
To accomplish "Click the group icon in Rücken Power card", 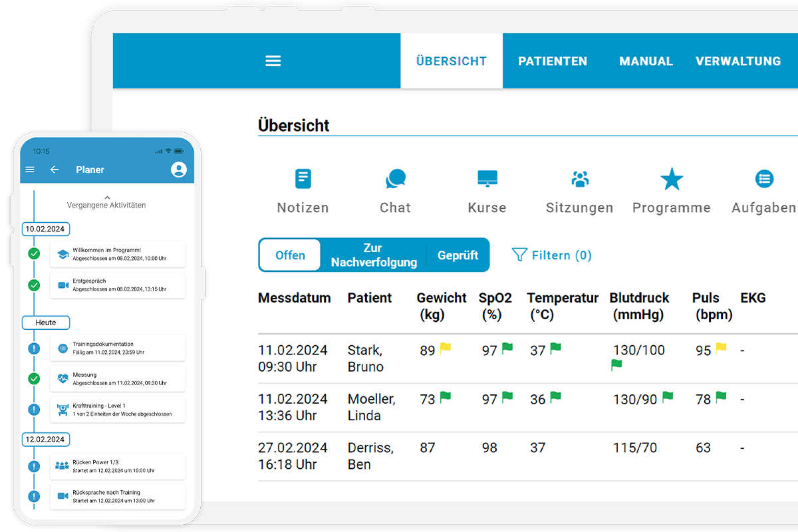I will 63,465.
